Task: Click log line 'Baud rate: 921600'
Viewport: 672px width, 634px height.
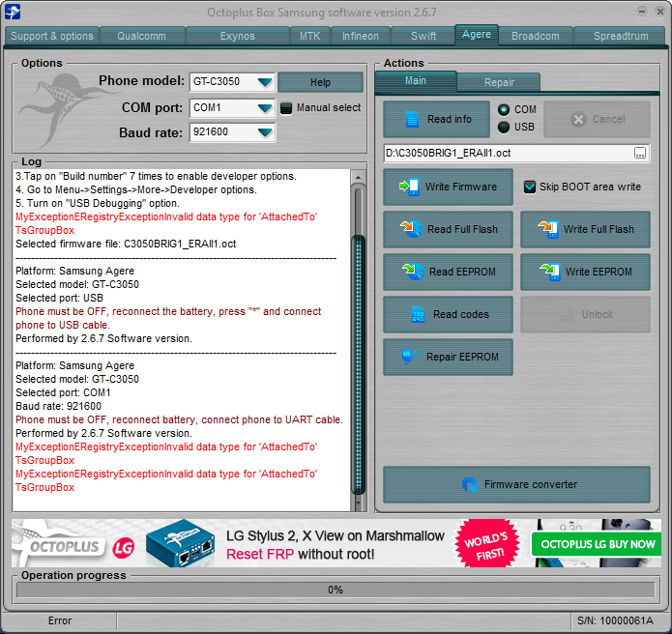Action: pos(58,407)
